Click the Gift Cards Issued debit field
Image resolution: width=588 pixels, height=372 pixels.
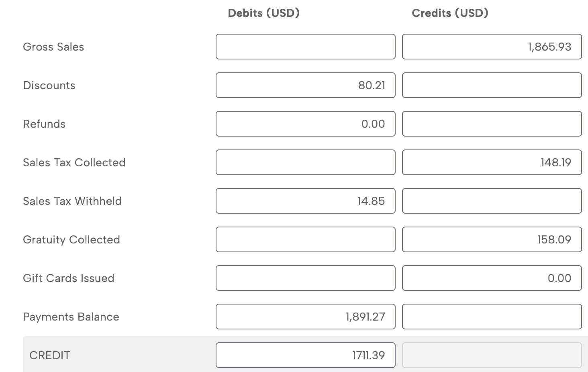tap(305, 278)
